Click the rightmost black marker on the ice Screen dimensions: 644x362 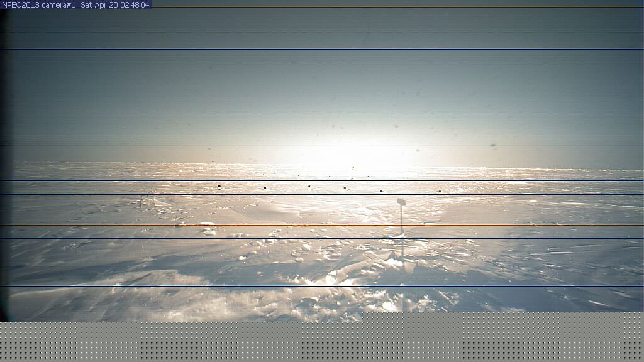(x=440, y=191)
